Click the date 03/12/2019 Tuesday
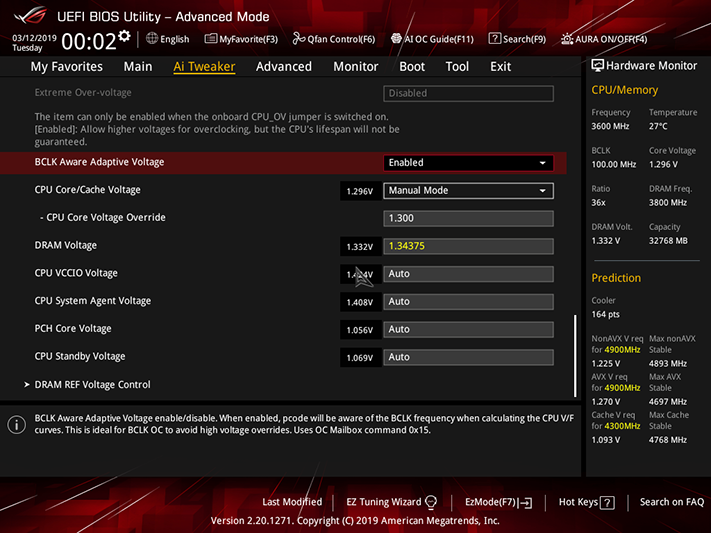The height and width of the screenshot is (533, 711). tap(34, 43)
